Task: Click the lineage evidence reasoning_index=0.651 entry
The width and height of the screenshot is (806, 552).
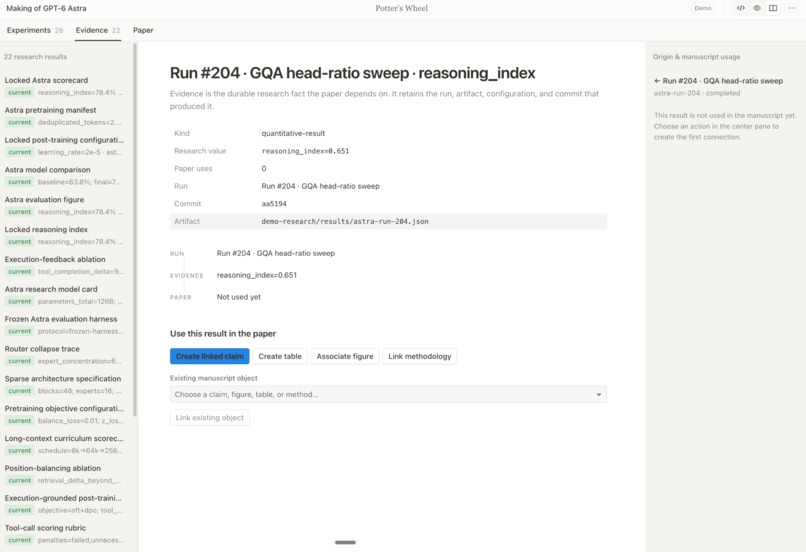Action: pyautogui.click(x=257, y=275)
